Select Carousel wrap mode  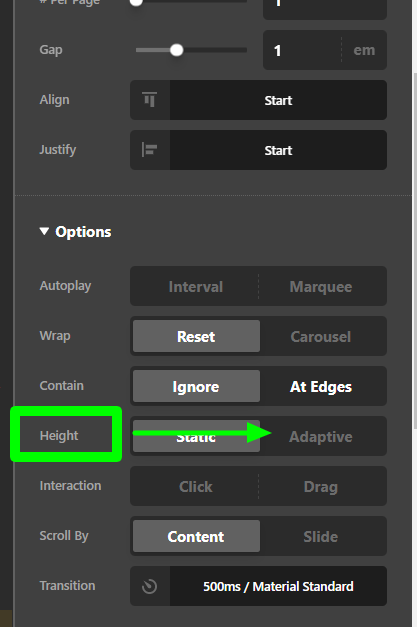click(x=321, y=336)
